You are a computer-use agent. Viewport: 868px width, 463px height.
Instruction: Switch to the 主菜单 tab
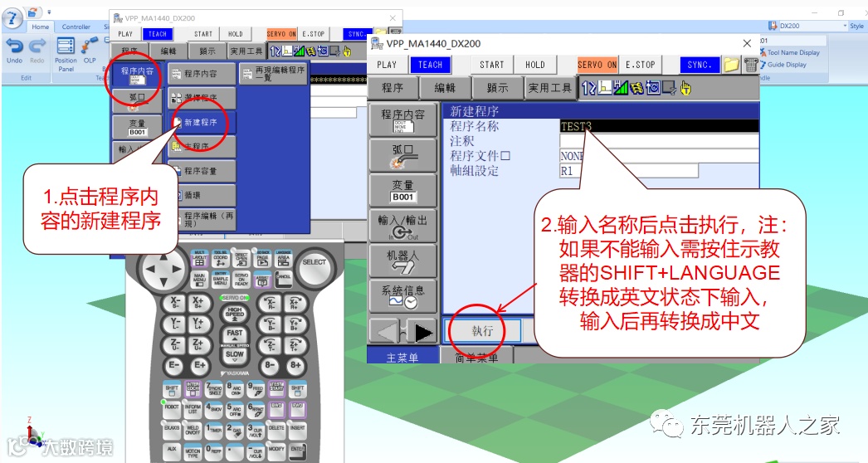(x=402, y=358)
